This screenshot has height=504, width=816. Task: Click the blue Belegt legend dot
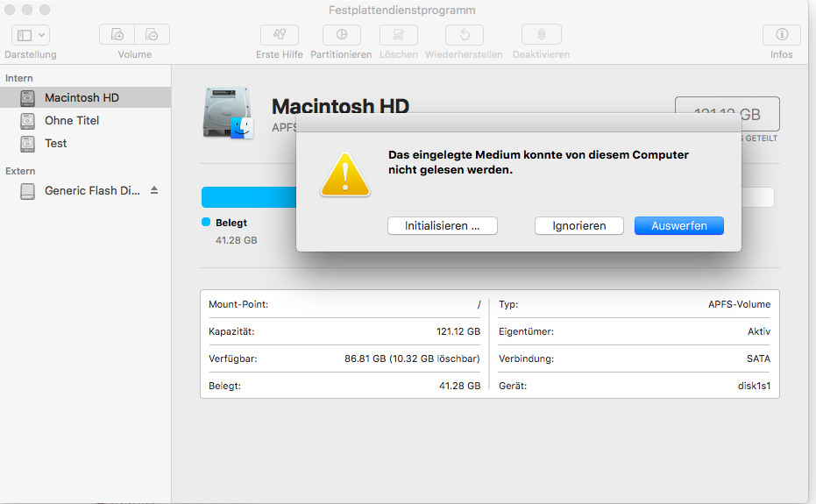click(206, 222)
